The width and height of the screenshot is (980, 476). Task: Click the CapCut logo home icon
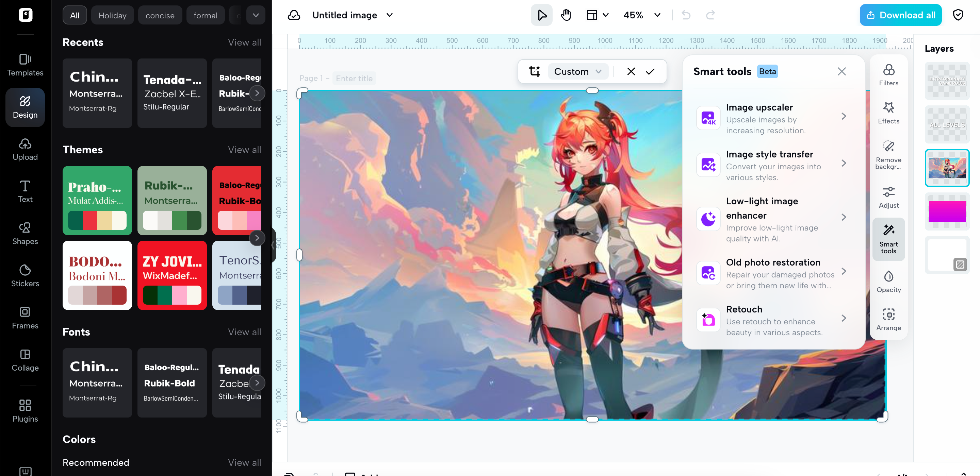pos(26,15)
